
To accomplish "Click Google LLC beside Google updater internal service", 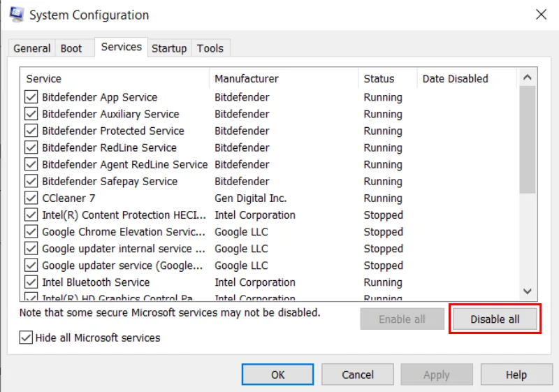I will point(241,249).
